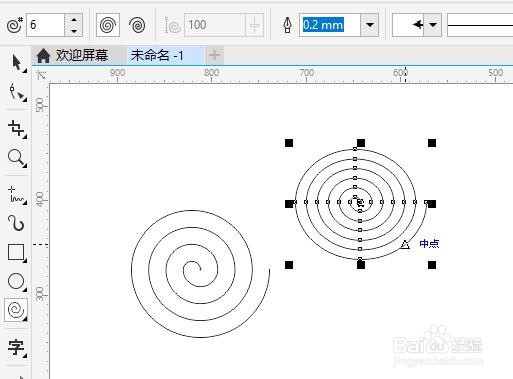Viewport: 513px width, 379px height.
Task: Select the Pick tool arrow
Action: (17, 63)
